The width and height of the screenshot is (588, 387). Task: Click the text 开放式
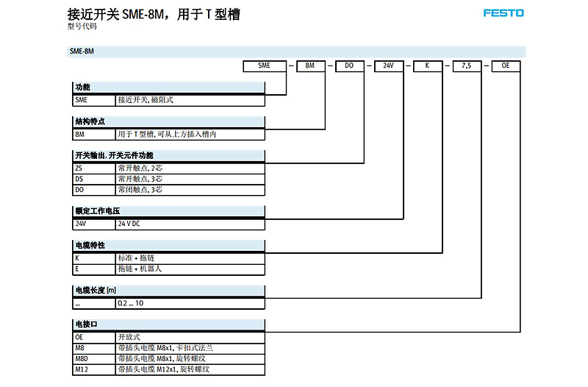pyautogui.click(x=129, y=338)
